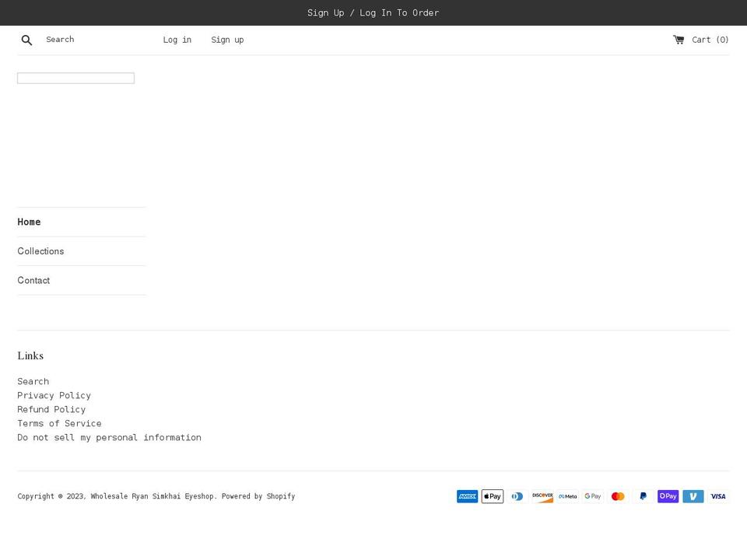Click the Discover card payment icon

542,496
